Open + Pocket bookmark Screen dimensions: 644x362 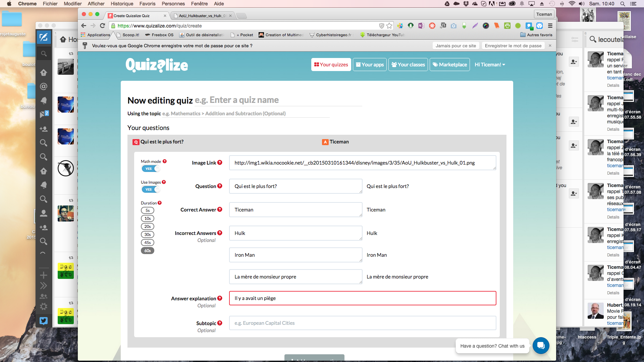[242, 35]
